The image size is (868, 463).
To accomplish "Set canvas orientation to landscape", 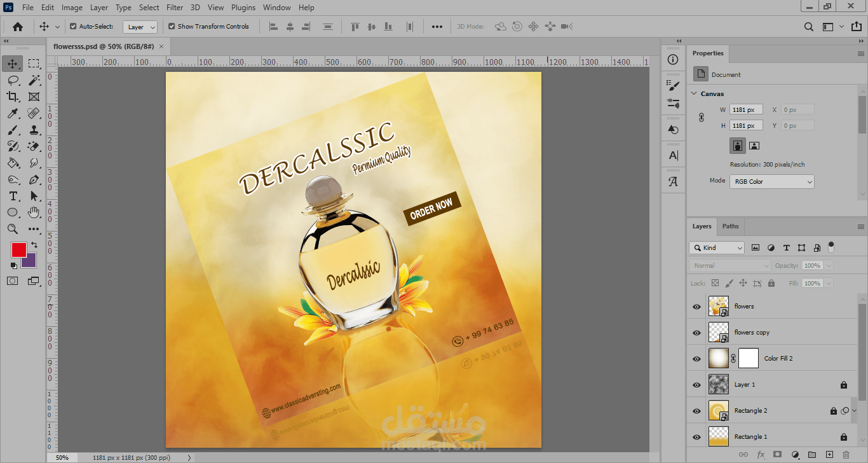I will point(754,146).
